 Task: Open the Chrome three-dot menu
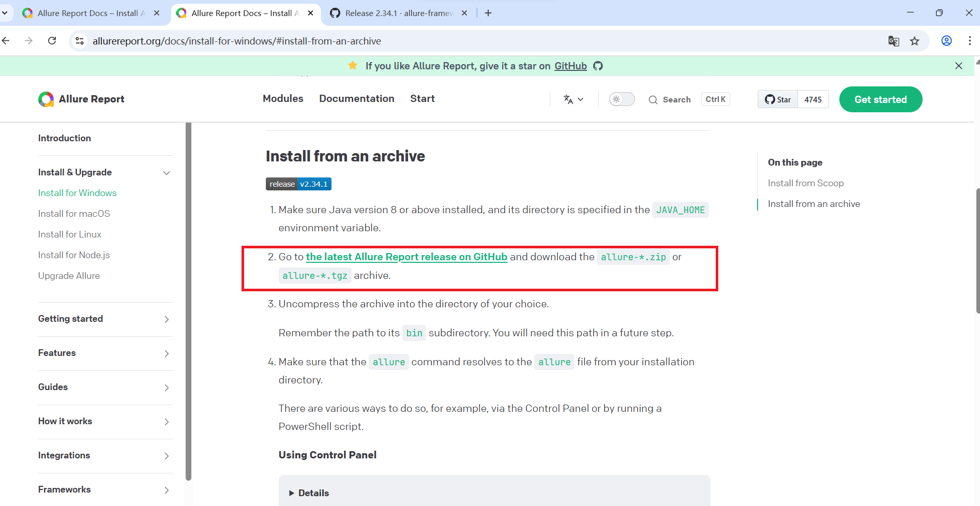point(970,41)
